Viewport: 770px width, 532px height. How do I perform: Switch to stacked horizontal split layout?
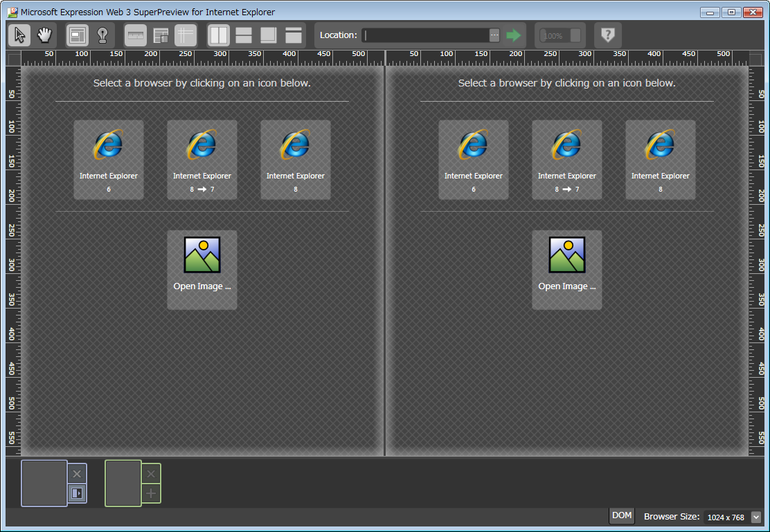pyautogui.click(x=244, y=35)
